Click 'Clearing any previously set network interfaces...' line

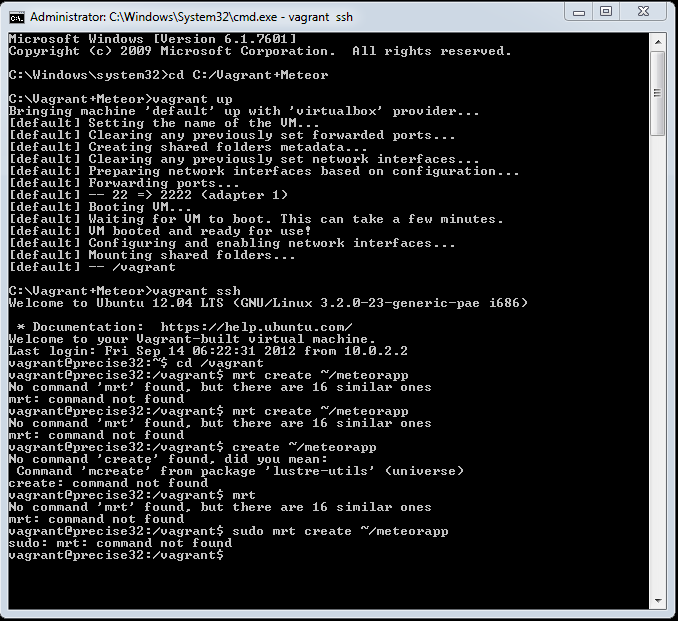point(244,159)
